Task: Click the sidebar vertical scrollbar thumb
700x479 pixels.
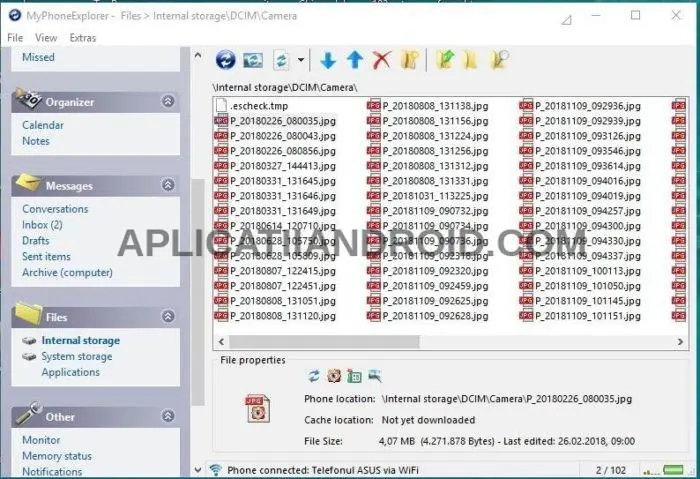Action: point(198,292)
